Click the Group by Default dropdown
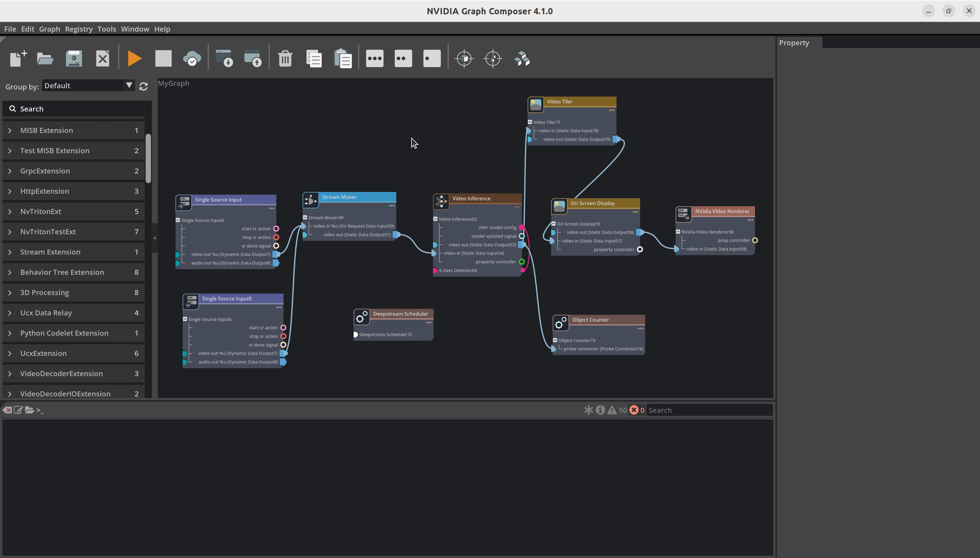The width and height of the screenshot is (980, 558). pos(88,85)
